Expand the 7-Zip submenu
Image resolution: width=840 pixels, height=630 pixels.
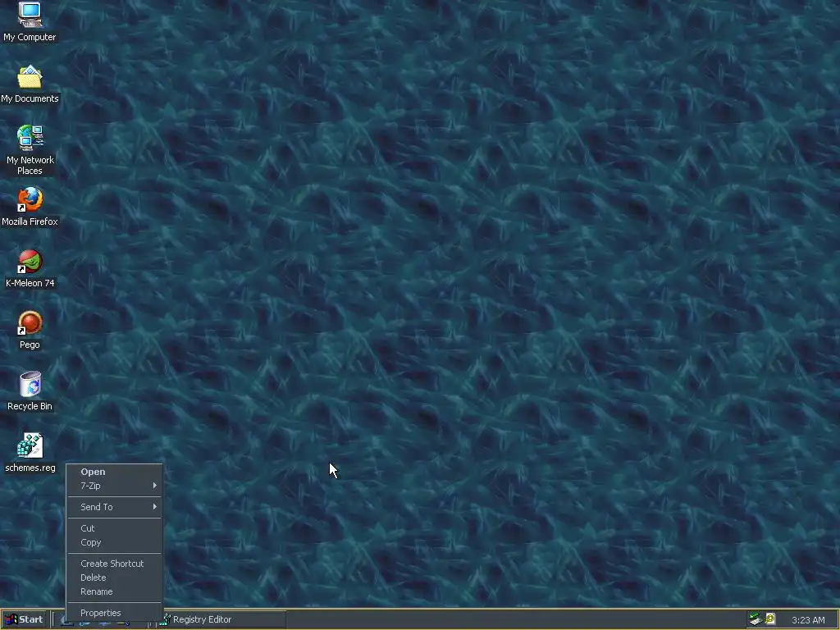click(114, 486)
